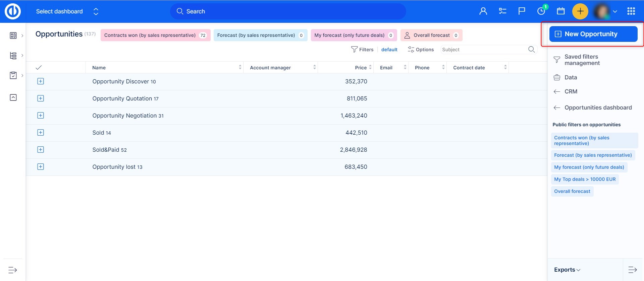
Task: Open My Top deals > 10000 EUR filter
Action: 585,180
